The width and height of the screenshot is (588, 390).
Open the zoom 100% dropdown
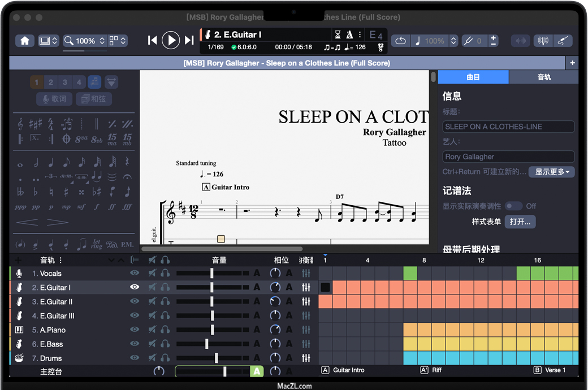[85, 41]
